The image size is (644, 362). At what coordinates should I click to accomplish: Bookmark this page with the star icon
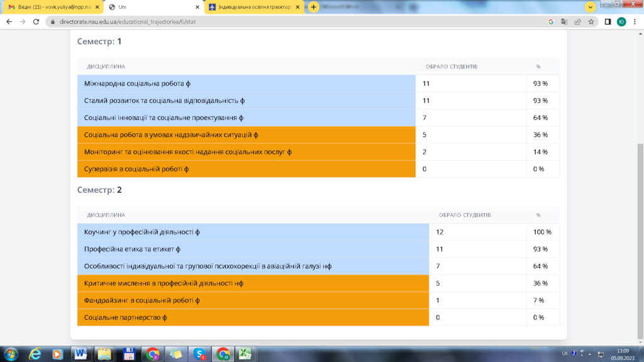point(591,21)
